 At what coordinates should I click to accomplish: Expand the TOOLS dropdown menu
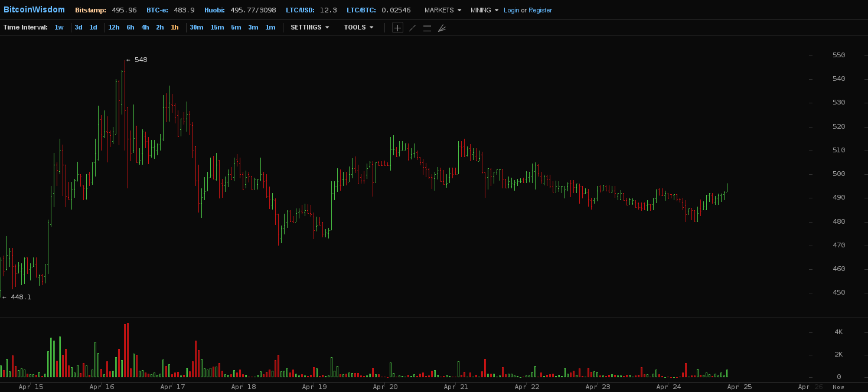[x=358, y=27]
